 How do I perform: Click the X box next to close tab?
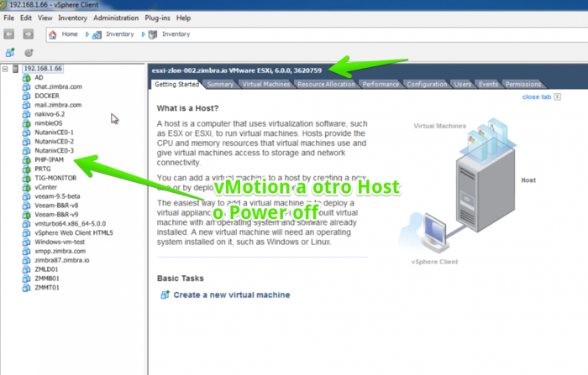[x=558, y=97]
